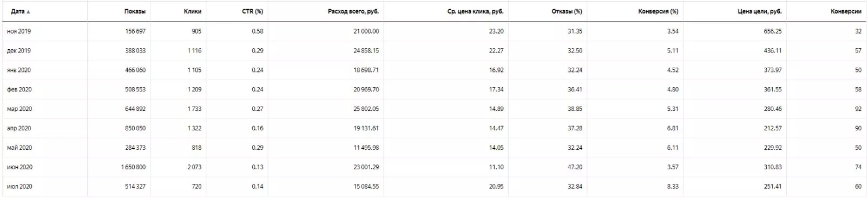Select the дек 2019 date cell
Screen dimensions: 868x198
pos(19,51)
